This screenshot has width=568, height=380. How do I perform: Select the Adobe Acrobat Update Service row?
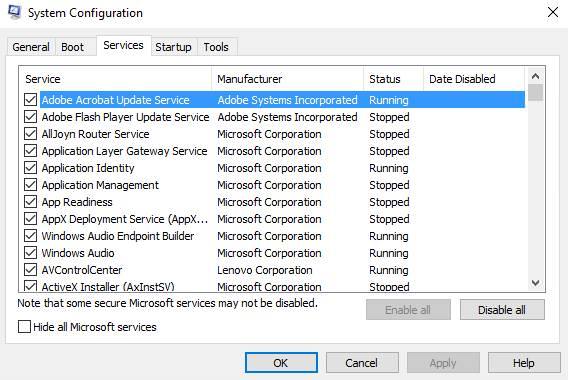tap(282, 100)
